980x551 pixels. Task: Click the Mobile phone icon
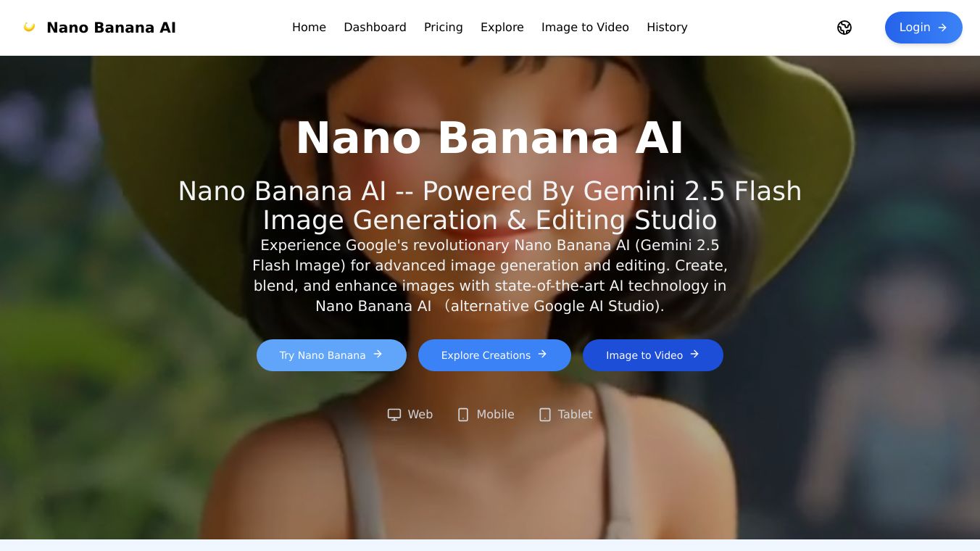point(463,415)
